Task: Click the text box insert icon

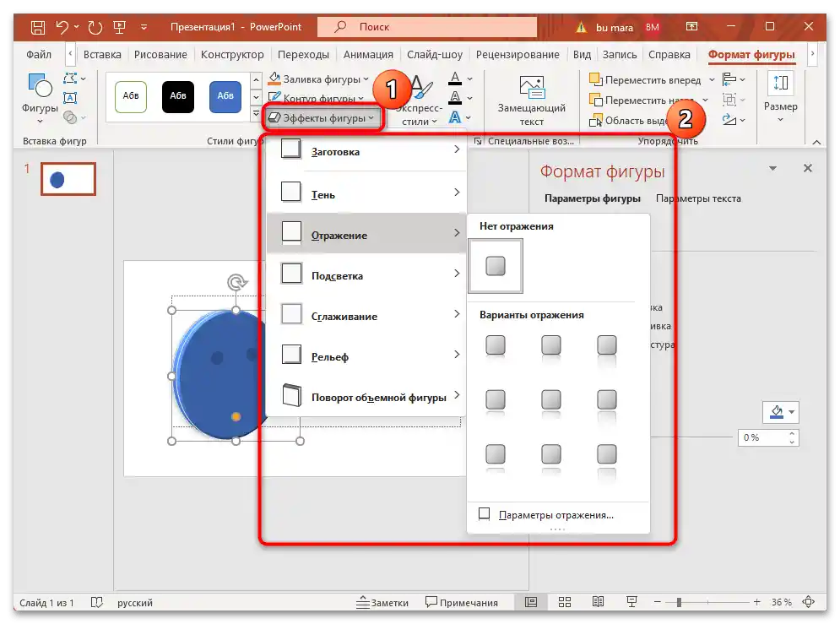Action: (70, 97)
